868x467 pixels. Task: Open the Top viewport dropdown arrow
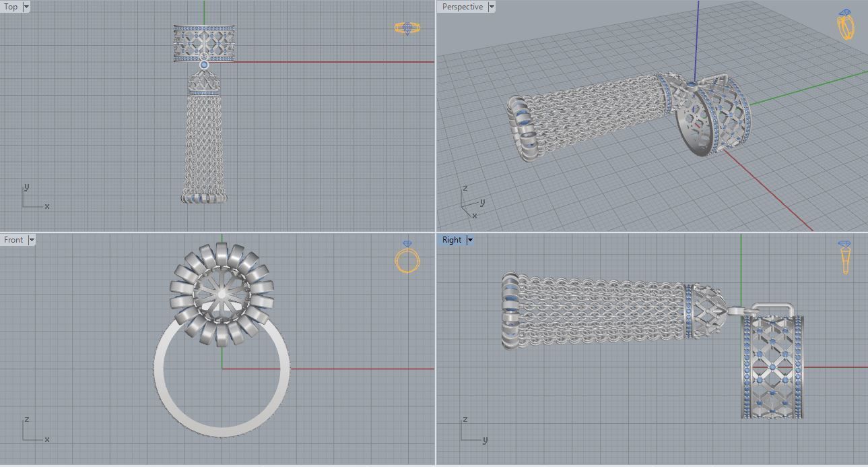26,7
